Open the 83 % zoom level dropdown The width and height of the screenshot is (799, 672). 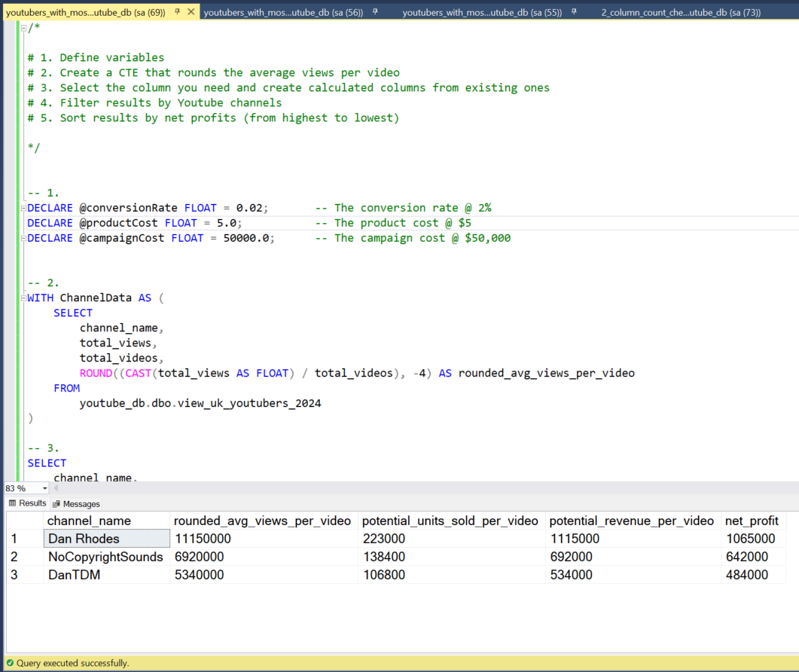click(x=44, y=488)
